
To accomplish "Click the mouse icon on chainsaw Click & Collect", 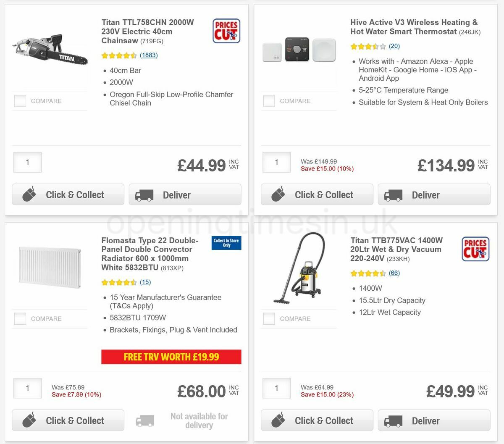I will [29, 194].
